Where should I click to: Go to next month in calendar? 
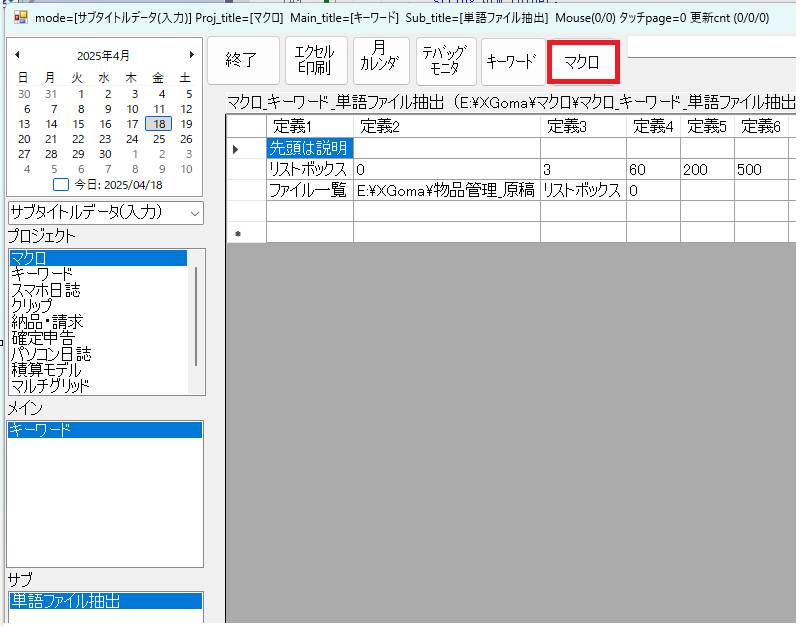192,55
